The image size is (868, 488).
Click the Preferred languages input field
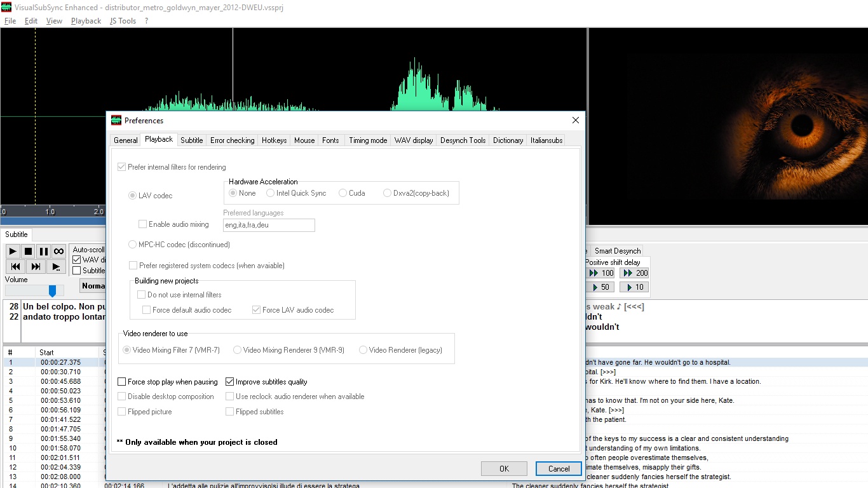coord(269,225)
